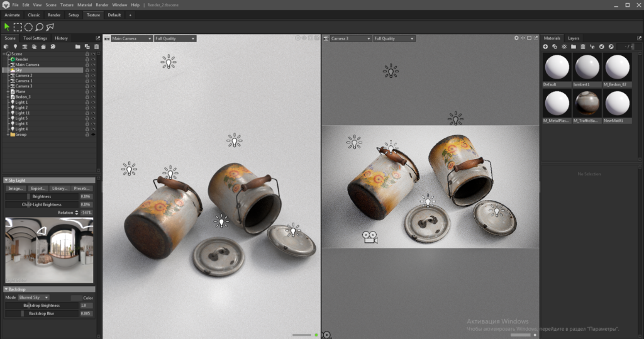
Task: Adjust the Backdrop Blur slider
Action: (42, 313)
